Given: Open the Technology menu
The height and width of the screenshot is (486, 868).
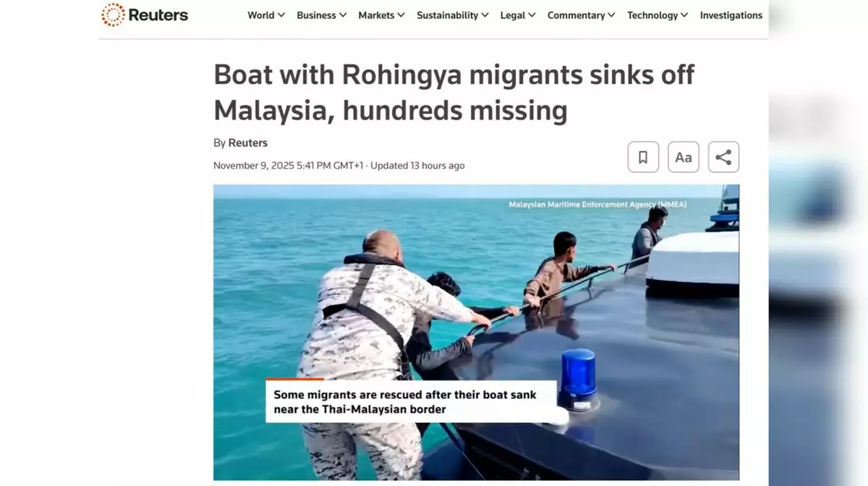Looking at the screenshot, I should [x=658, y=15].
